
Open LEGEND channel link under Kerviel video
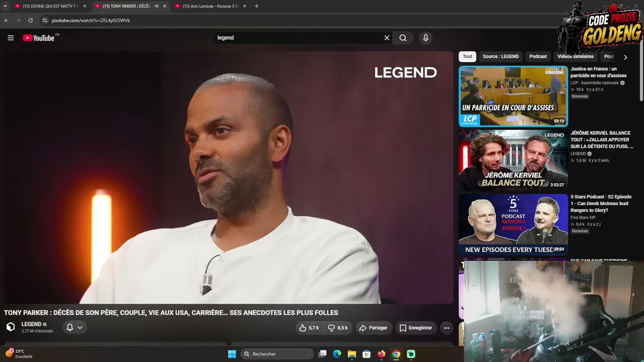[x=578, y=154]
